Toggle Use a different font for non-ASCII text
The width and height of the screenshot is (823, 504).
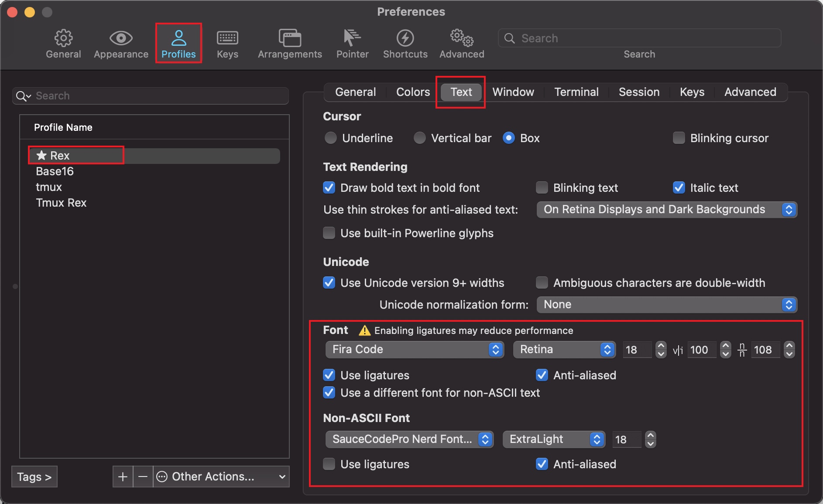click(329, 393)
